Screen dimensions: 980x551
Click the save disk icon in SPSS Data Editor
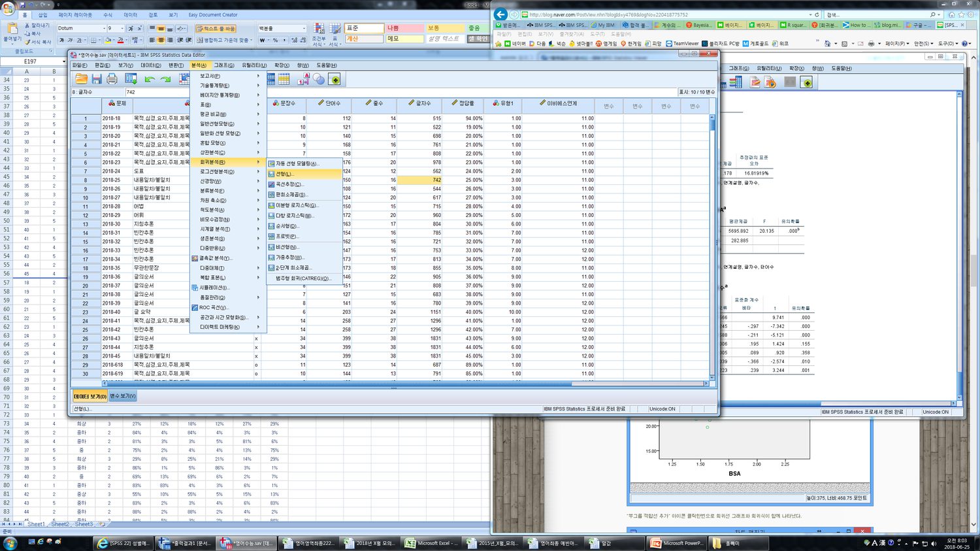point(97,79)
